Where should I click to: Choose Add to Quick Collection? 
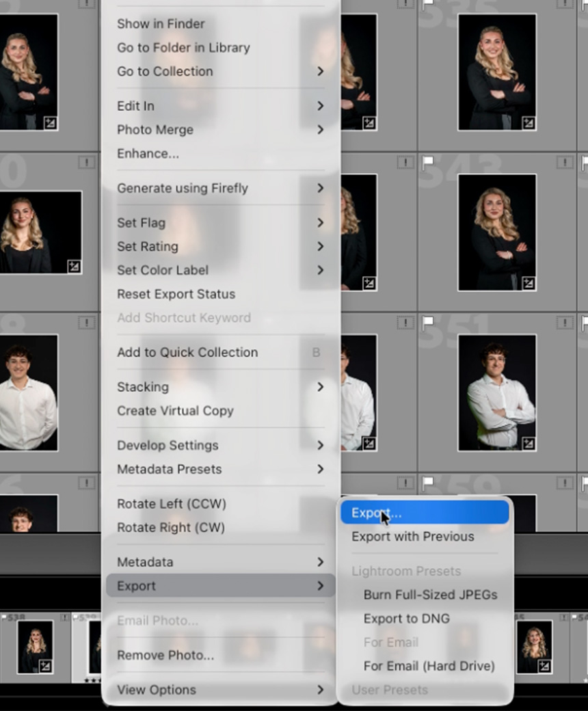click(221, 352)
